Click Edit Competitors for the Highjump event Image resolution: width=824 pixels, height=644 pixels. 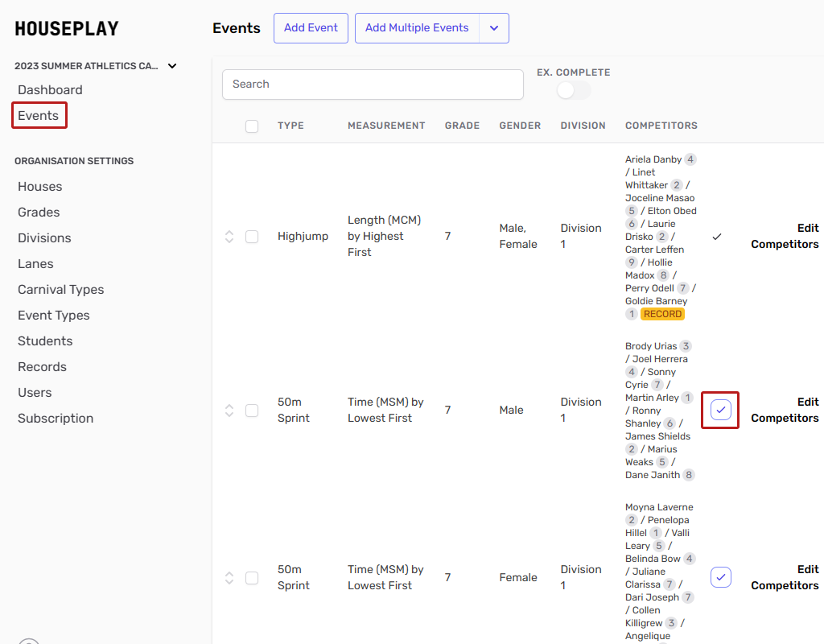[x=785, y=237]
